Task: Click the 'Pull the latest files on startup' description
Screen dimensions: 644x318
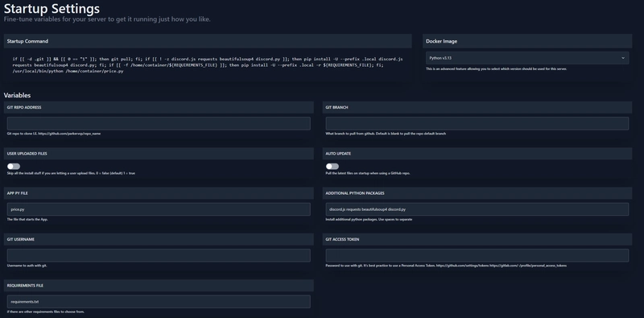Action: (368, 173)
